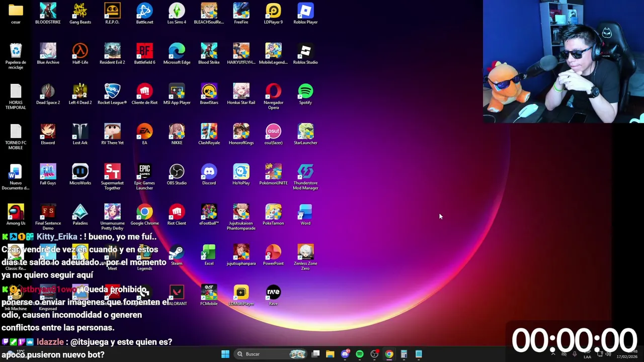Launch the Epic Games Launcher icon
This screenshot has width=644, height=362.
tap(144, 177)
